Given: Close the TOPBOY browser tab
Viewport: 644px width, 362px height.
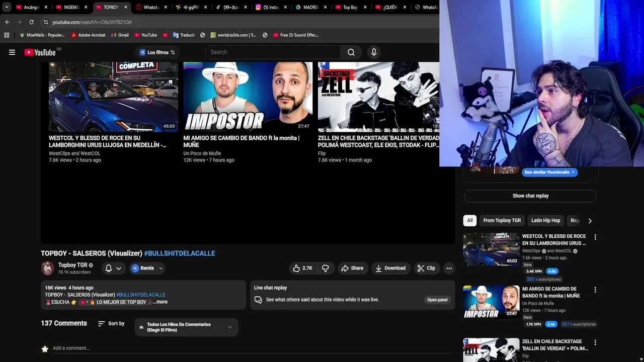Looking at the screenshot, I should tap(126, 7).
